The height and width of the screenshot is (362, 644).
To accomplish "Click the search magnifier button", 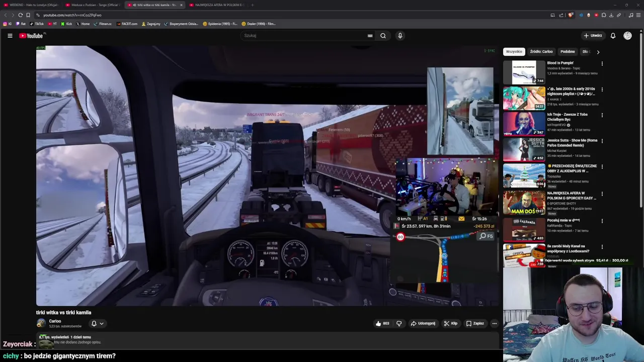I will coord(383,36).
